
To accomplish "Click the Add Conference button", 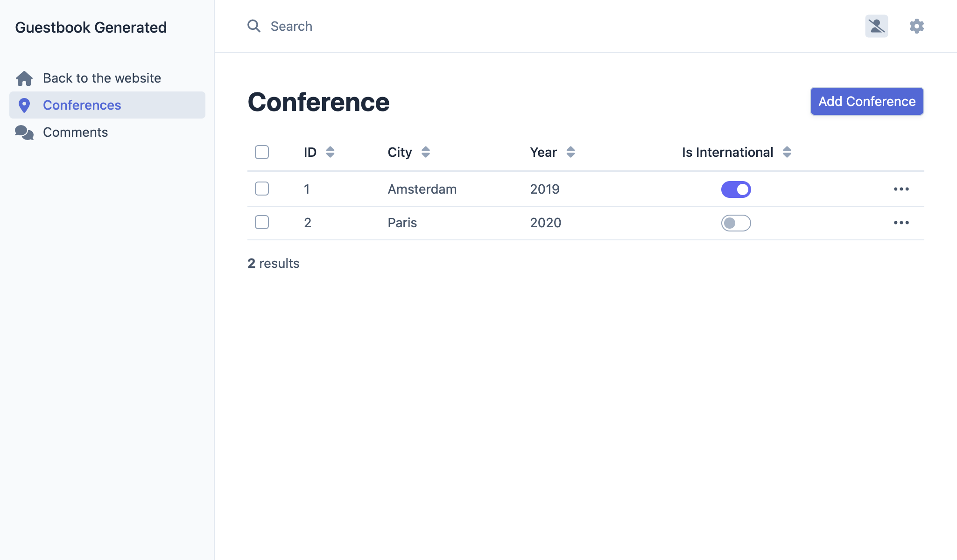I will coord(866,101).
